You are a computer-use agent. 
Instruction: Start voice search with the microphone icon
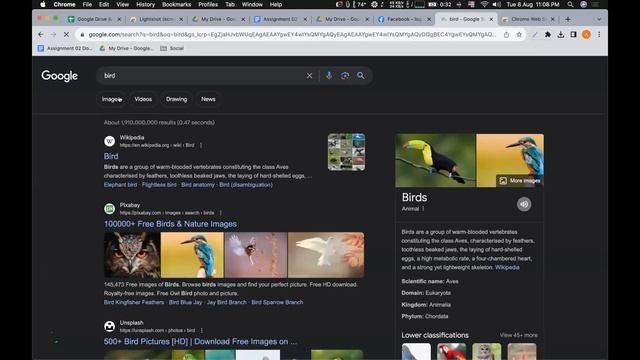329,76
